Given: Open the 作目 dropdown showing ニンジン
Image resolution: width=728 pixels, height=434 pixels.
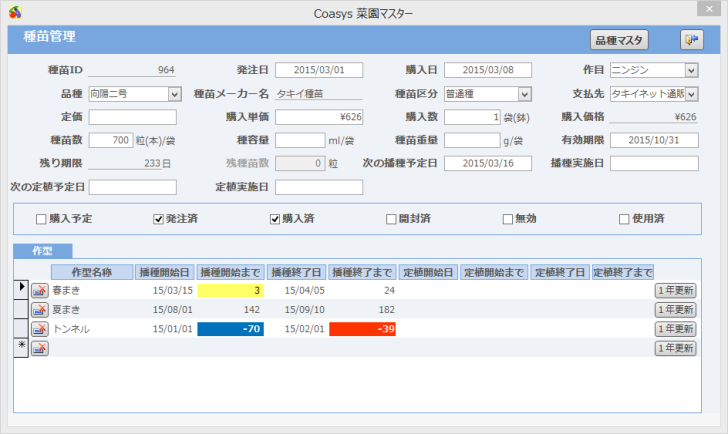Looking at the screenshot, I should [x=691, y=70].
